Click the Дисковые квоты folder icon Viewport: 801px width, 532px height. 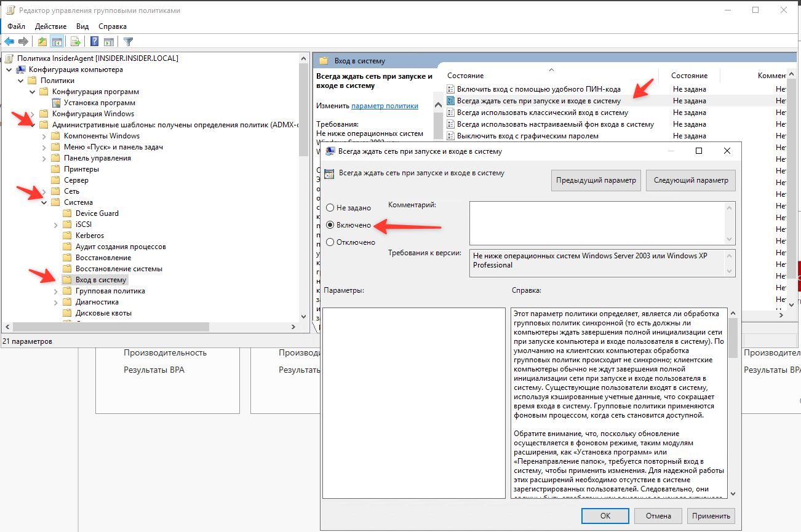point(68,313)
